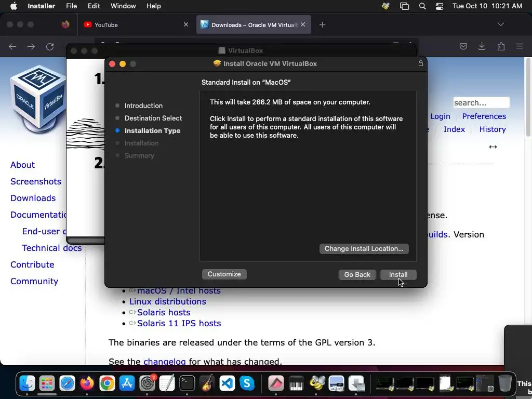Open the Window menu

click(123, 6)
